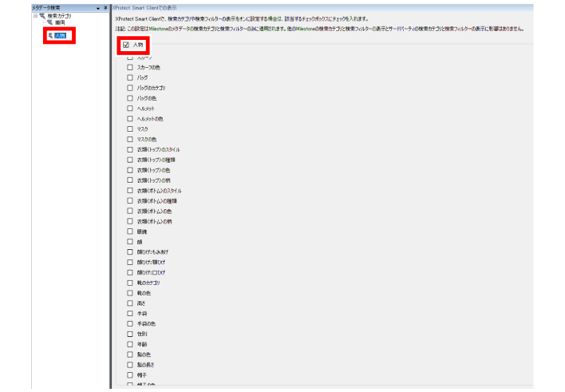Tick the 髪の色 checkbox
565x392 pixels.
pos(130,354)
